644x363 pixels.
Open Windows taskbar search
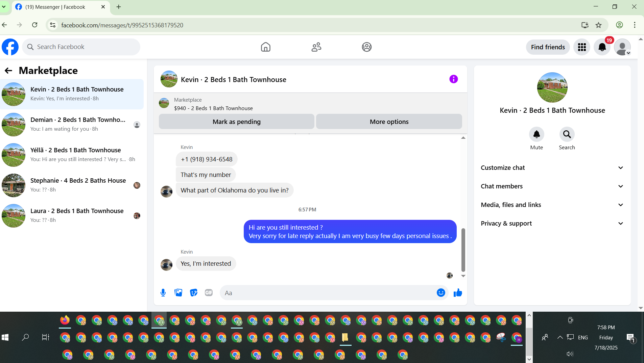[x=25, y=337]
